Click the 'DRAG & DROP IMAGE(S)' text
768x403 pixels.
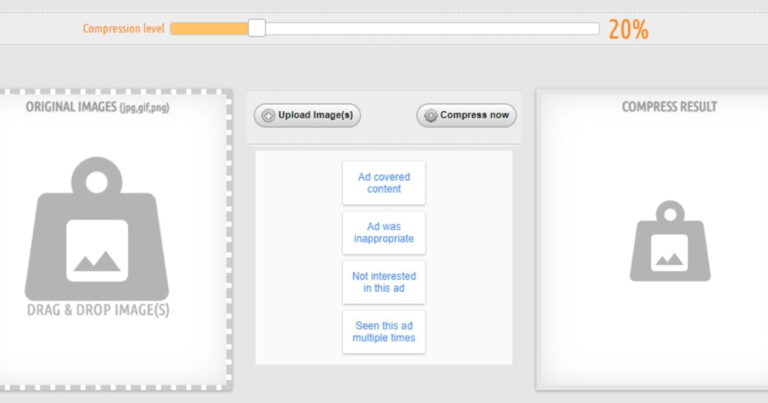[x=98, y=310]
